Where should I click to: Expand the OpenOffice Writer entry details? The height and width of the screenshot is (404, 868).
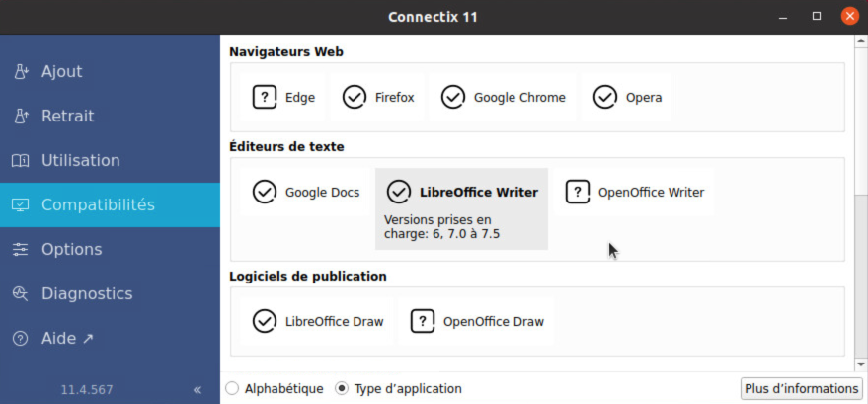pyautogui.click(x=634, y=192)
